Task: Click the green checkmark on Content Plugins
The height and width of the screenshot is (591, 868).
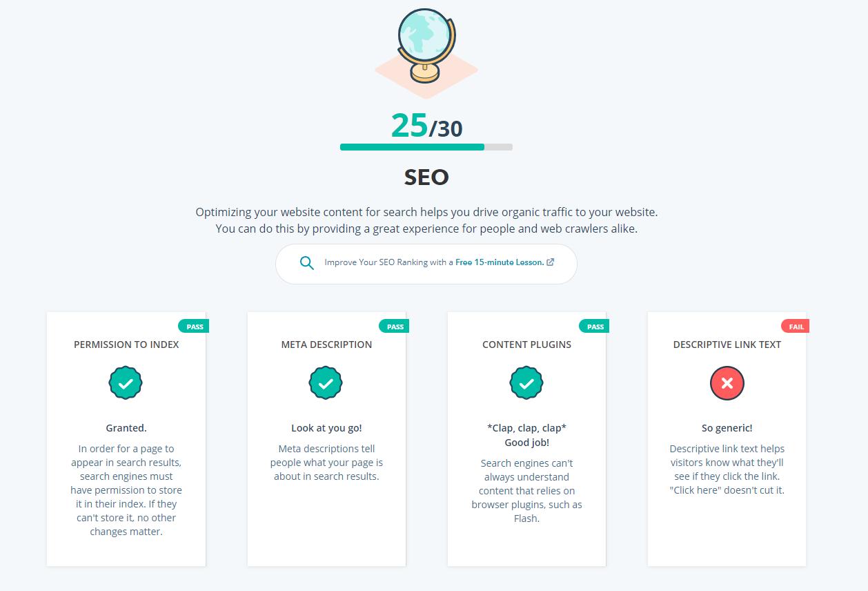Action: (x=526, y=382)
